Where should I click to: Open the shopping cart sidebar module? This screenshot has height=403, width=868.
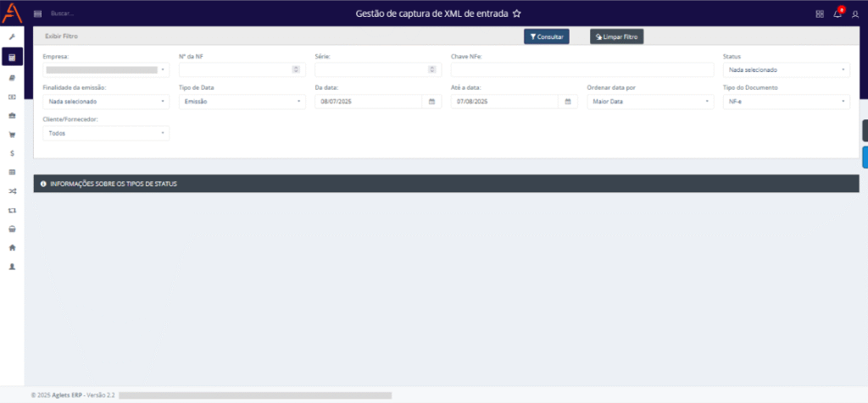tap(12, 134)
